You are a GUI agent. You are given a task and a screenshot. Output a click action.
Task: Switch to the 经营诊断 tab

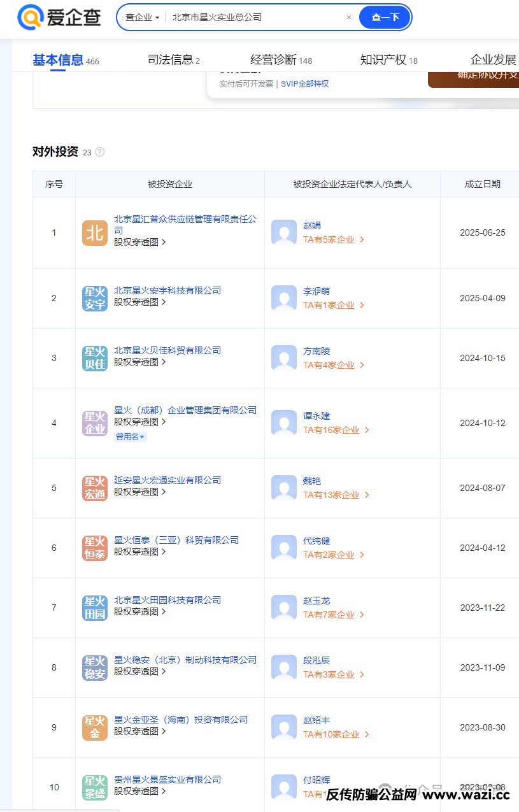[x=281, y=61]
